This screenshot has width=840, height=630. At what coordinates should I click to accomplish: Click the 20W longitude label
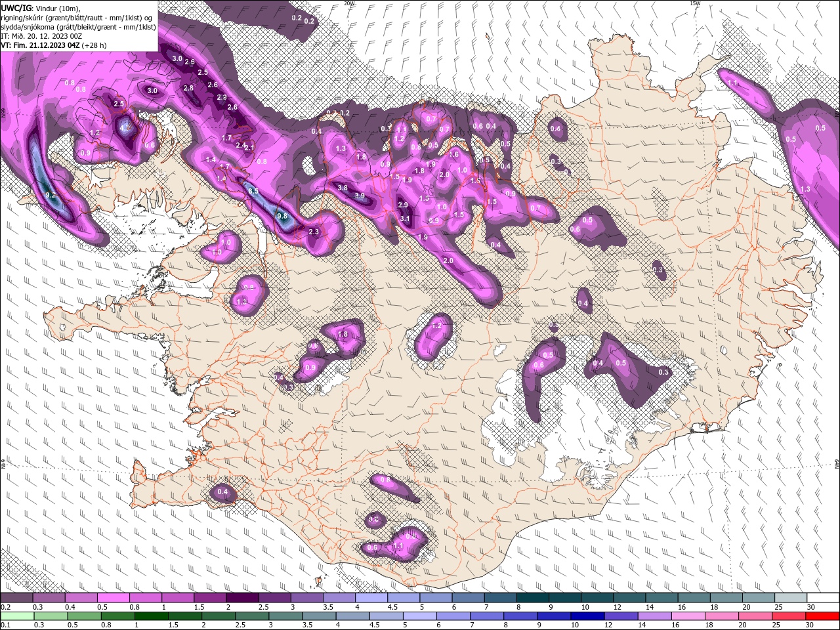click(349, 3)
